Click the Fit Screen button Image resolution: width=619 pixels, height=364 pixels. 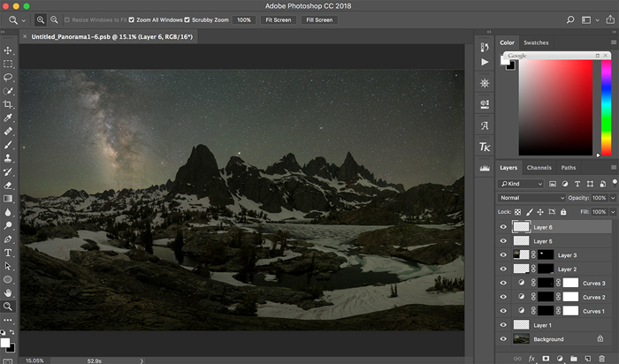point(279,19)
